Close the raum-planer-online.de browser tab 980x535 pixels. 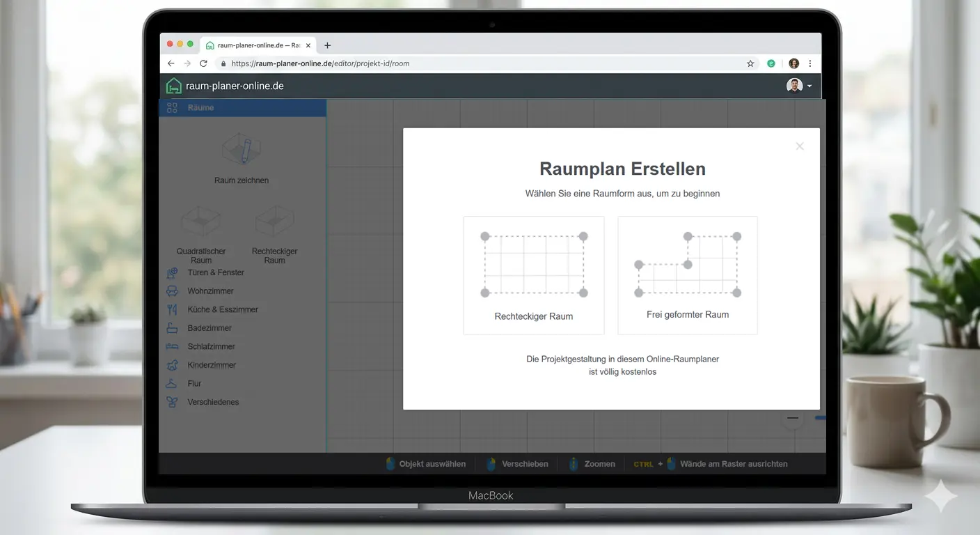point(308,45)
